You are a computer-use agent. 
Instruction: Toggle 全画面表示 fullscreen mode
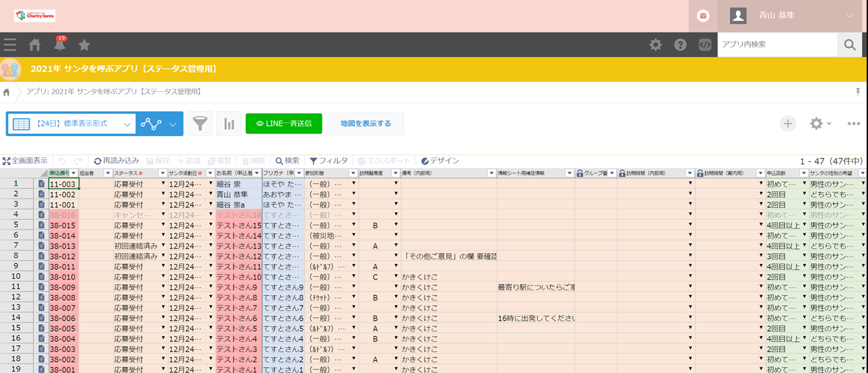click(x=25, y=160)
